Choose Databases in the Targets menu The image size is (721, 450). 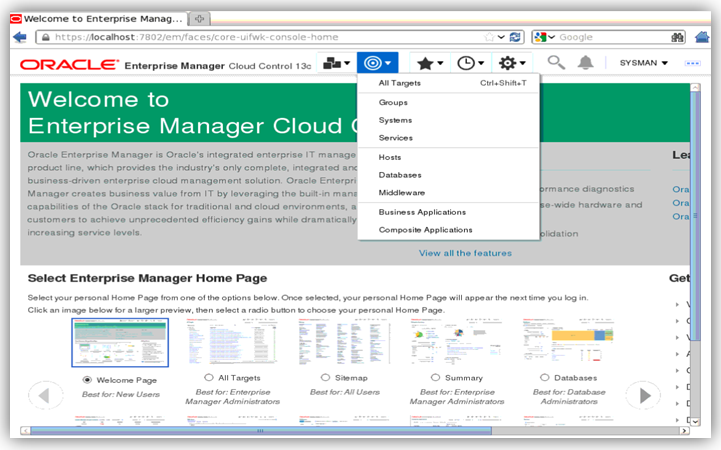[448, 175]
